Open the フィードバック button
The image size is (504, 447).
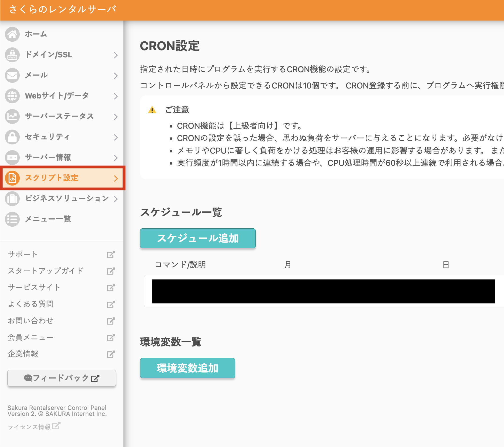62,378
